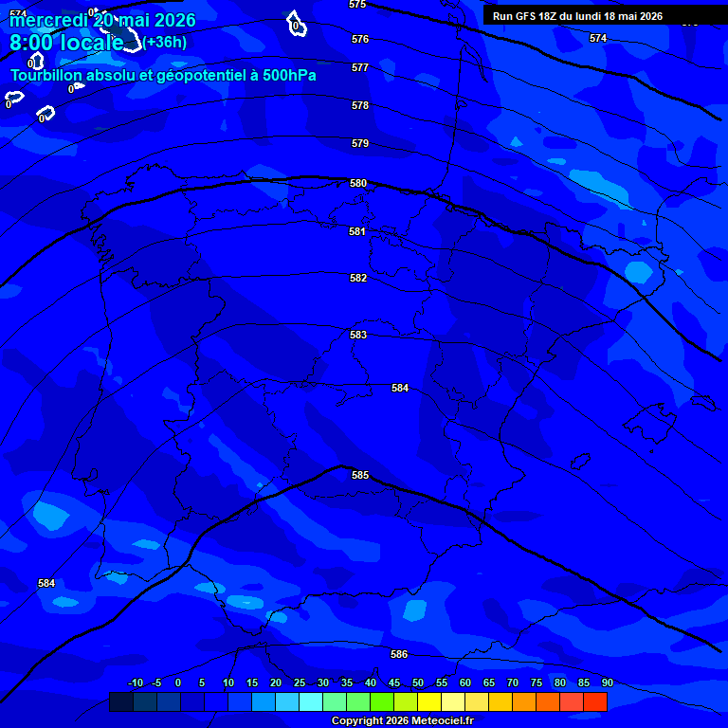Image resolution: width=728 pixels, height=728 pixels.
Task: Click the 583 geopotential contour label
Action: click(358, 335)
